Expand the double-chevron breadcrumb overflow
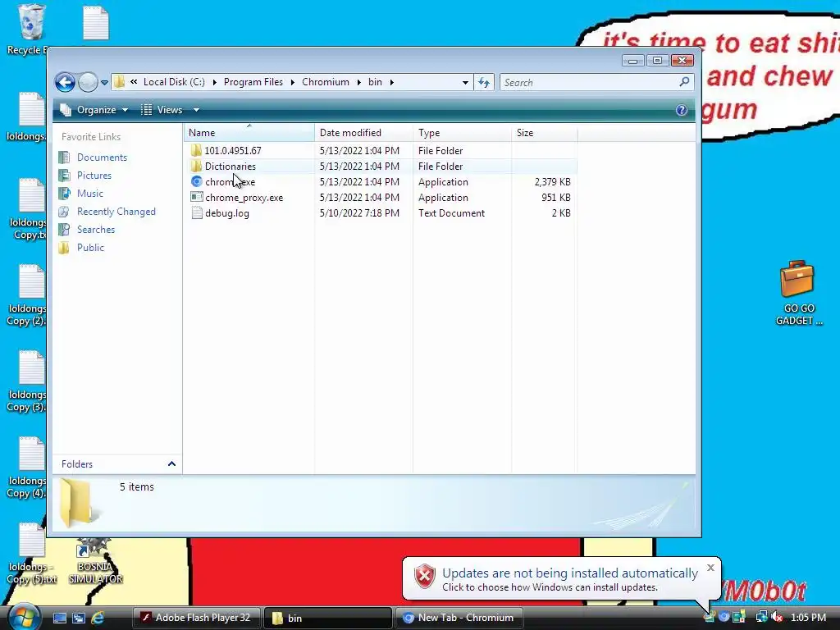This screenshot has height=630, width=840. [x=134, y=82]
